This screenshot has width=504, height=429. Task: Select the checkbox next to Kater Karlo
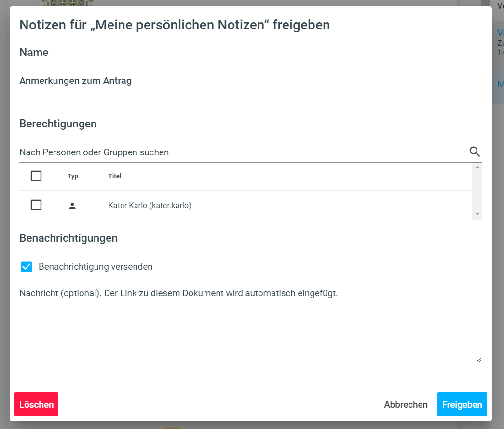36,205
